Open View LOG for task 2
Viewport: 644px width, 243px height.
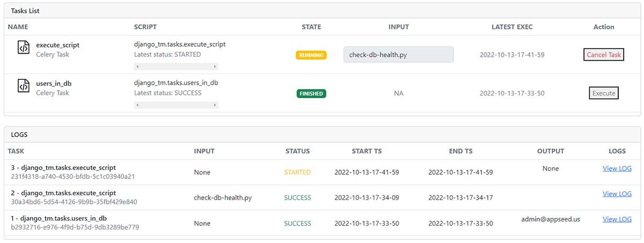pyautogui.click(x=617, y=194)
